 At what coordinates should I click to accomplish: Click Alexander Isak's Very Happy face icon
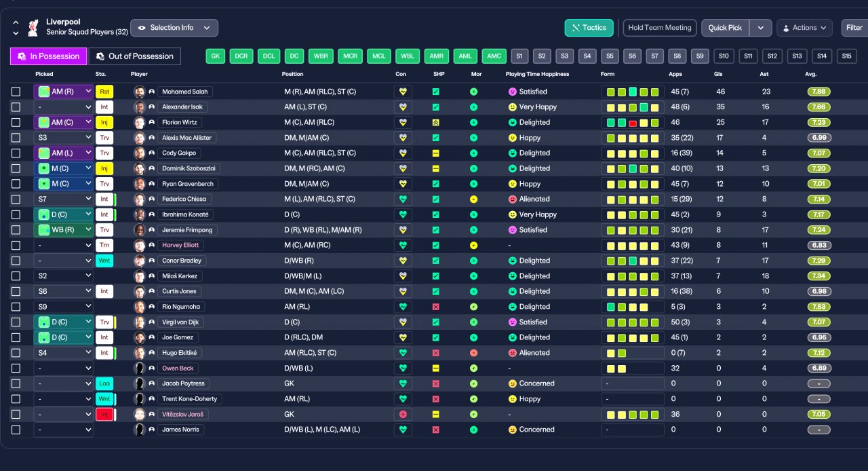[x=512, y=107]
